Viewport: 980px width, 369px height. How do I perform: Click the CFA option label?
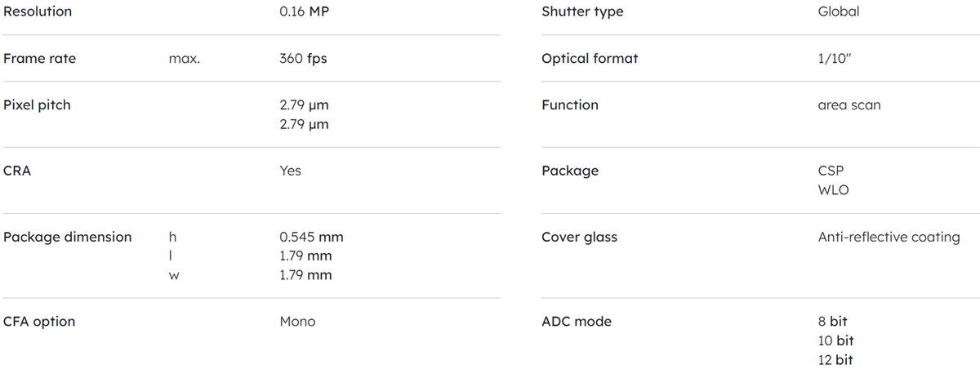(39, 322)
